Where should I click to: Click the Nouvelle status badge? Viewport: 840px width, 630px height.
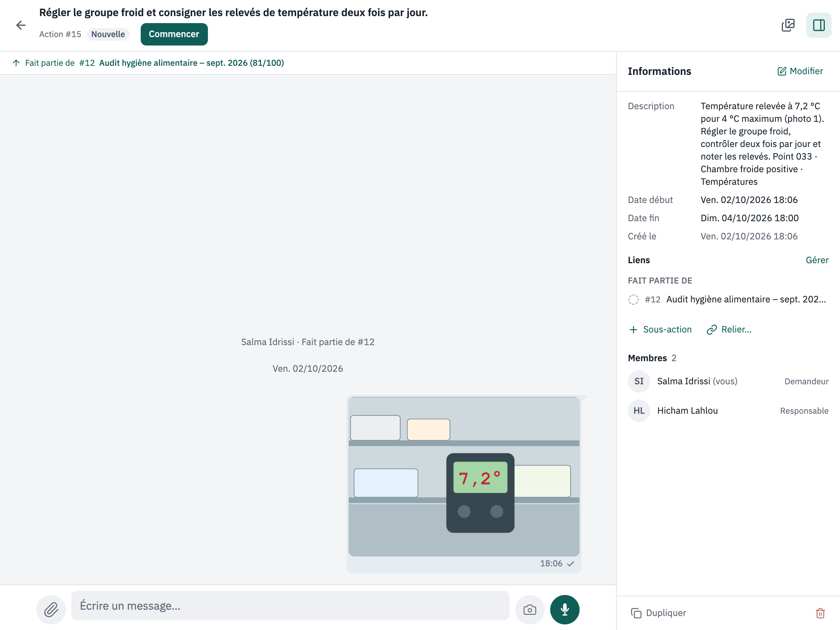click(x=108, y=34)
